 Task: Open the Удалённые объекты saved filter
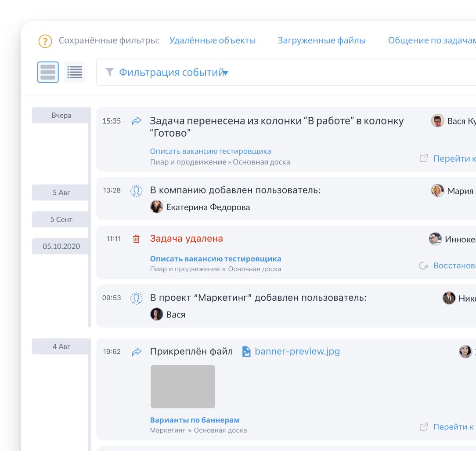[x=213, y=40]
